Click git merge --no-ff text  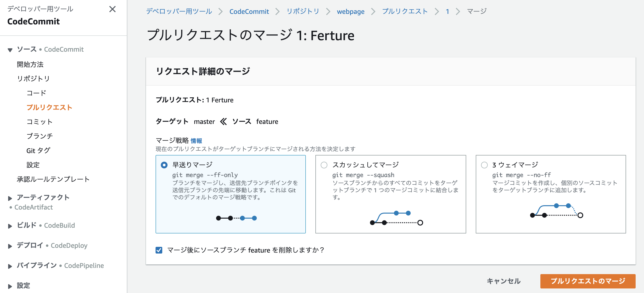pyautogui.click(x=521, y=175)
